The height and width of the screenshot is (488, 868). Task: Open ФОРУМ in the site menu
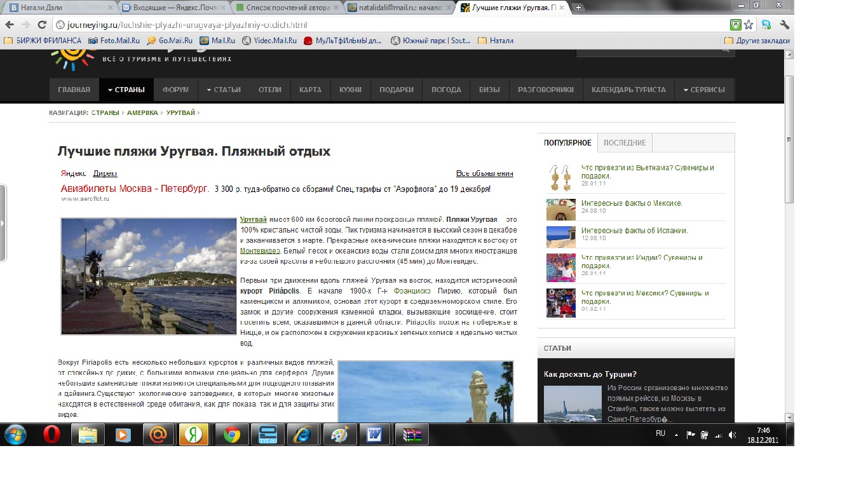(175, 90)
